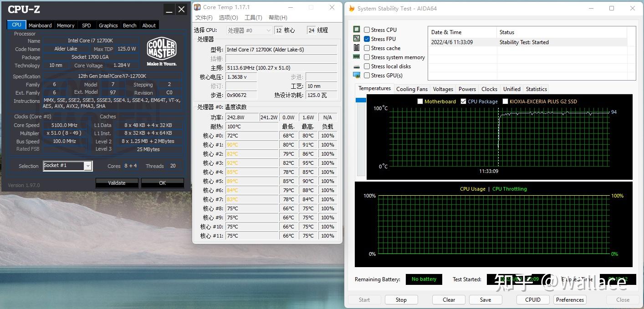Open the About tab in CPU-Z
This screenshot has height=309, width=644.
coord(149,25)
